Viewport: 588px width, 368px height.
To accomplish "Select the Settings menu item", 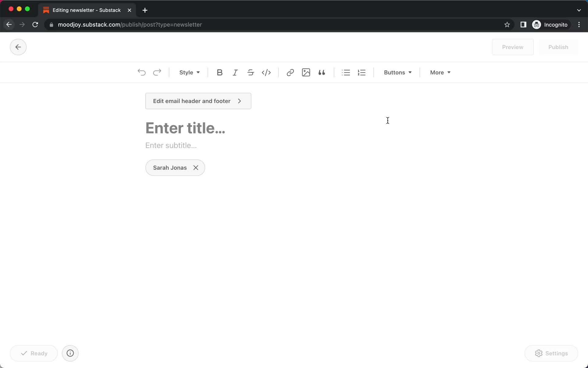I will [552, 353].
